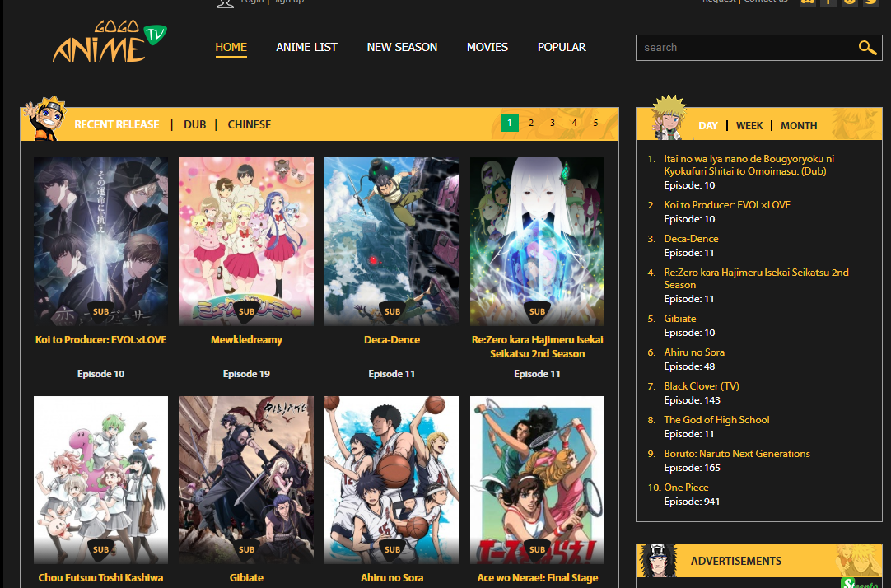Image resolution: width=891 pixels, height=588 pixels.
Task: Click the SUB badge on Deca-Dence poster
Action: pos(392,311)
